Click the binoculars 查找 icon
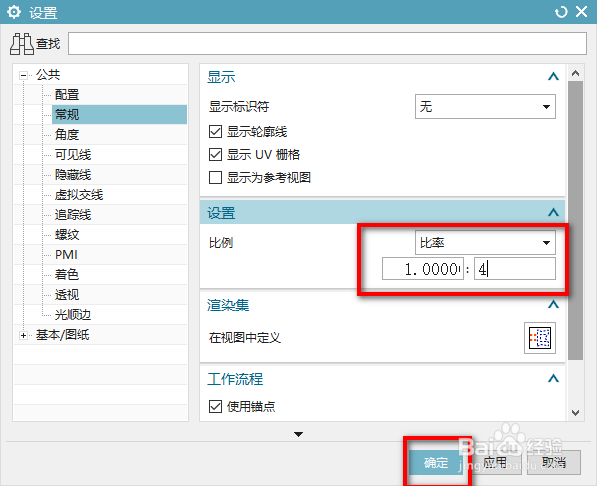Viewport: 597px width, 486px height. point(22,44)
